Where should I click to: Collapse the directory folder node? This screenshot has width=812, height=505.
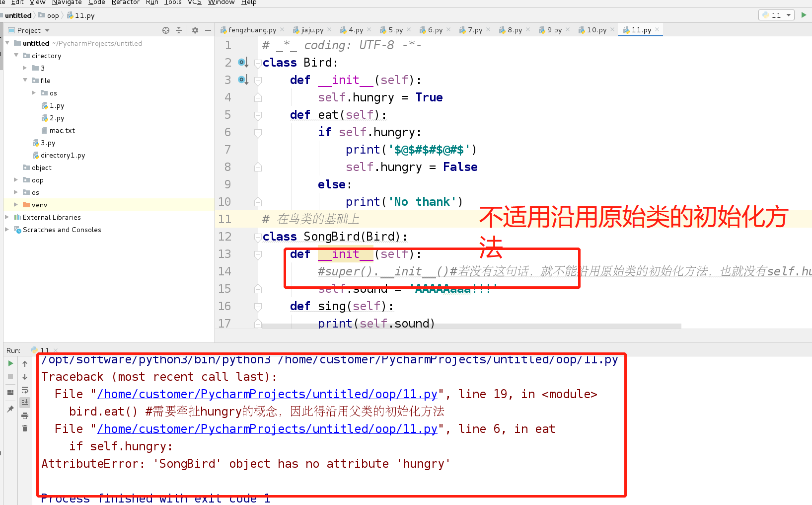click(16, 55)
